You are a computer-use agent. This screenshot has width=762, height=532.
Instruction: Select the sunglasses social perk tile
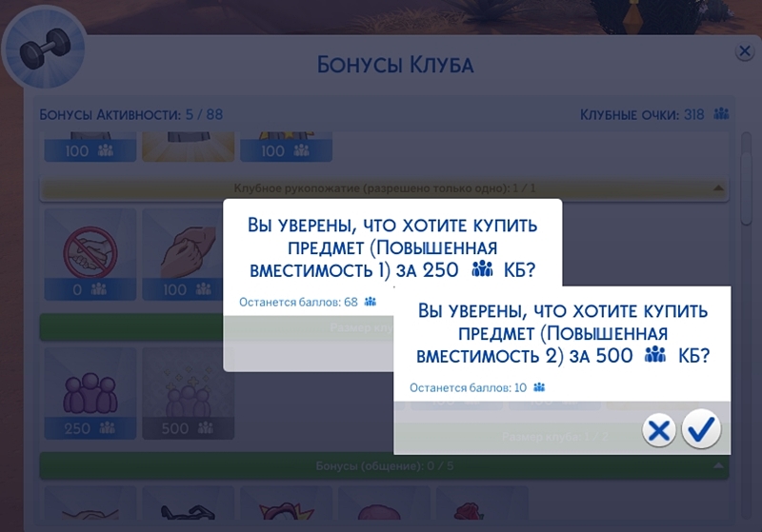pos(188,503)
